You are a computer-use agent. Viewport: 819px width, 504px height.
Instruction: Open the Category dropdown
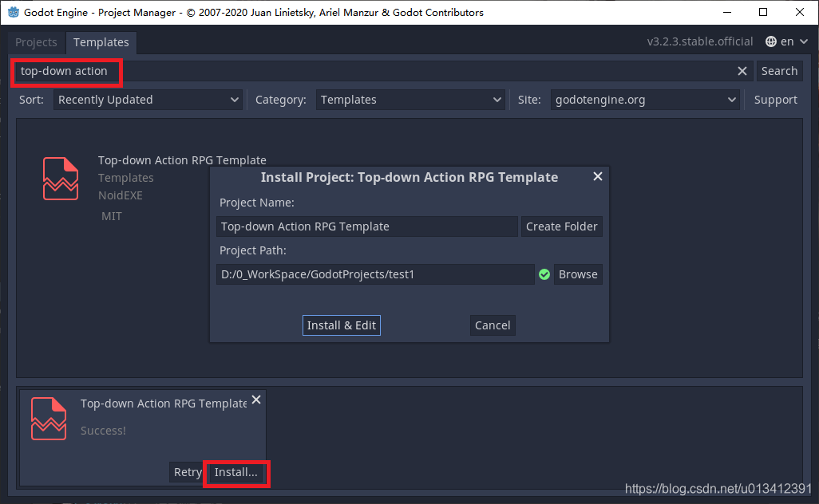click(410, 100)
